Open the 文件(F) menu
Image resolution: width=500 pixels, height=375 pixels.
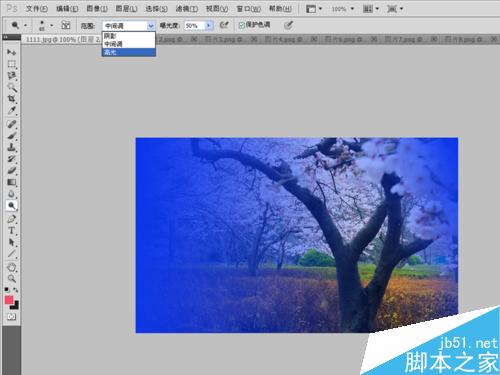[37, 9]
